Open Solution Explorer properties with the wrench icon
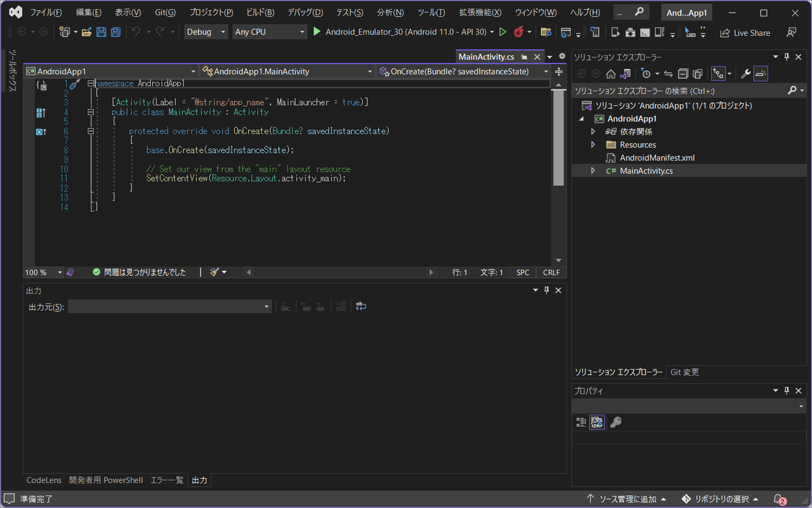Screen dimensions: 812x508 [x=746, y=73]
